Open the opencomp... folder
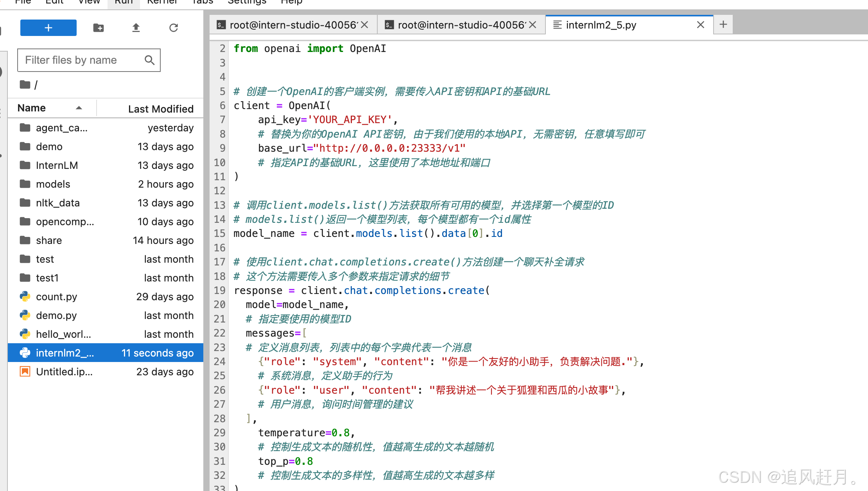Viewport: 868px width, 491px height. [x=106, y=222]
